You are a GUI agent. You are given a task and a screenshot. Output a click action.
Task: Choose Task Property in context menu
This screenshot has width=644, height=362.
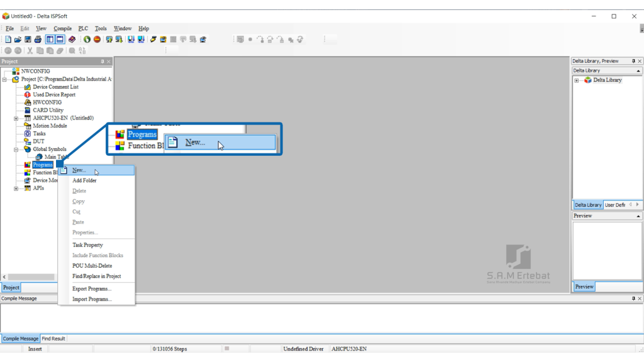pos(97,245)
